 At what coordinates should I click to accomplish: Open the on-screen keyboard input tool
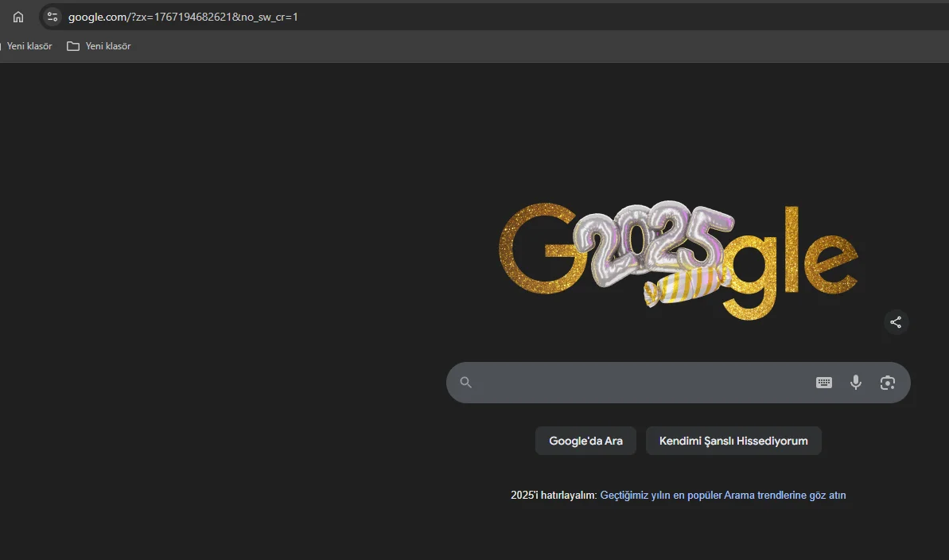(824, 383)
